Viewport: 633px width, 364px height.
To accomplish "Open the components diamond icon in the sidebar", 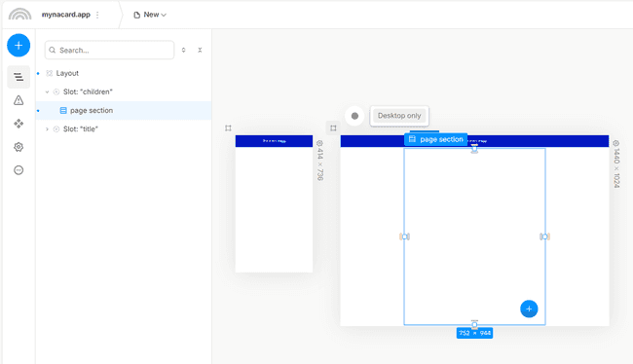I will (19, 124).
